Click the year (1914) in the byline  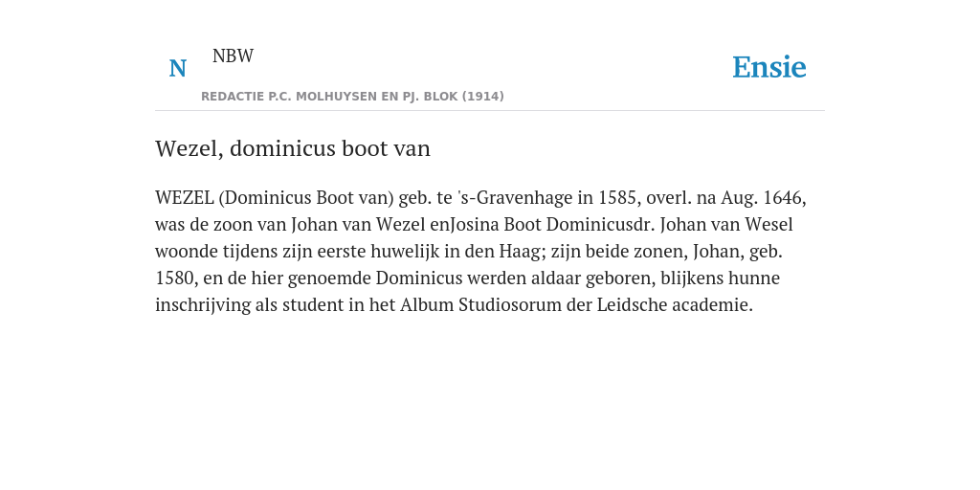pos(483,97)
